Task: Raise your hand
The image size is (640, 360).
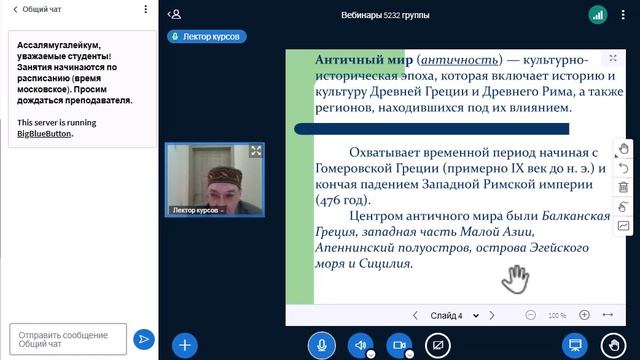Action: pos(613,345)
